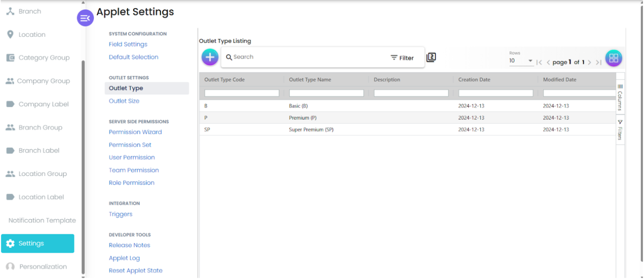
Task: Select the Super Premium (SP) row
Action: pos(311,130)
